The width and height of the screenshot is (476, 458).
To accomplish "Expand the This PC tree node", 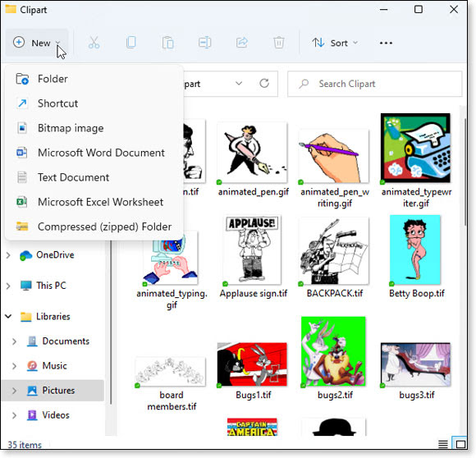I will [8, 286].
